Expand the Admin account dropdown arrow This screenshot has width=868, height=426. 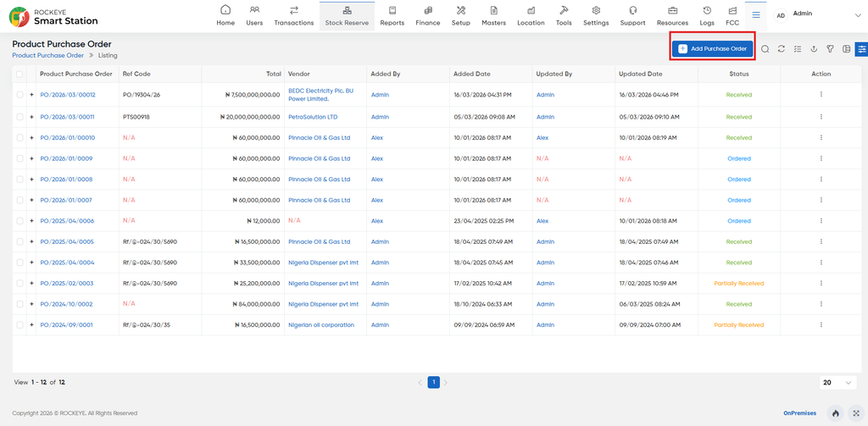858,15
